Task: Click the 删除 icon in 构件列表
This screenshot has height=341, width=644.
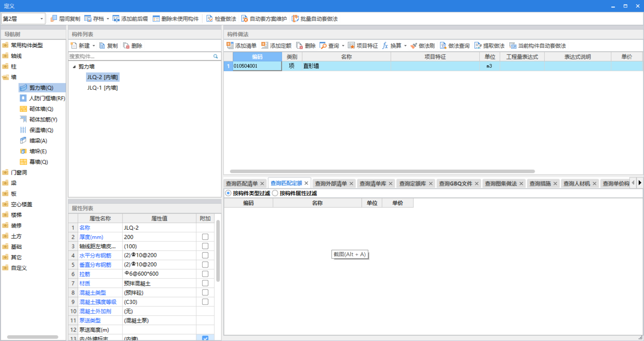Action: click(x=126, y=46)
